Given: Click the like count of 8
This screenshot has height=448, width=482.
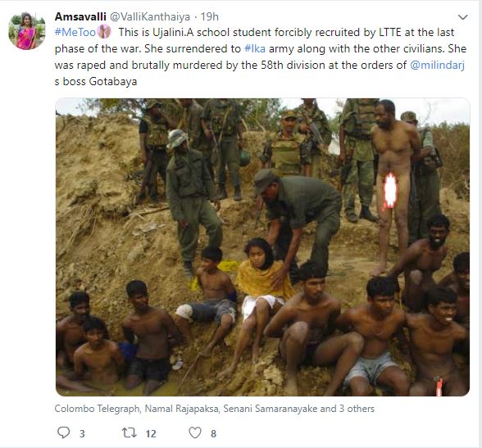Looking at the screenshot, I should pos(214,433).
